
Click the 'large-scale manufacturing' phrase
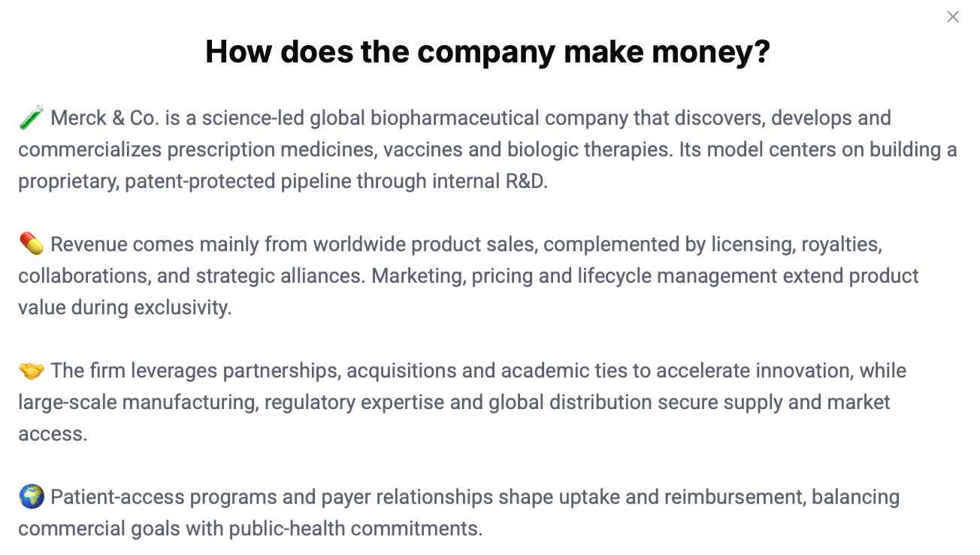click(138, 402)
